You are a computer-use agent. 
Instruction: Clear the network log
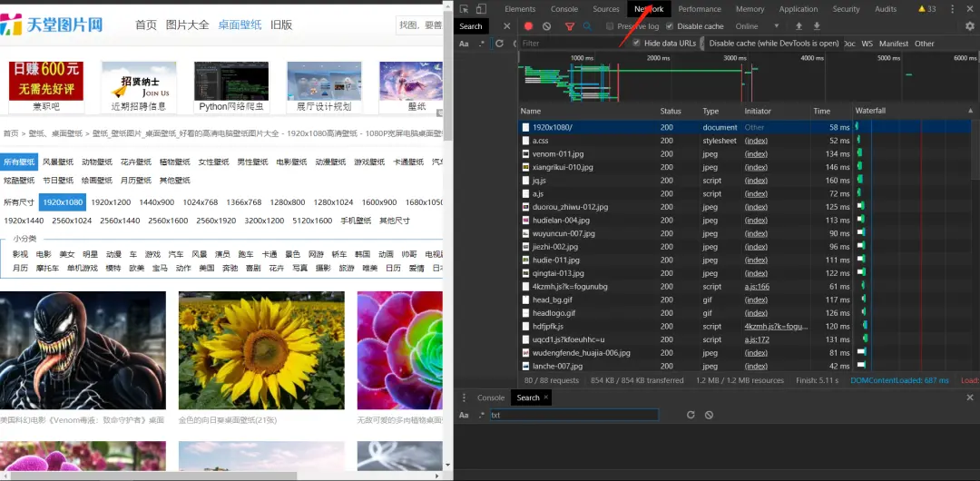point(547,26)
